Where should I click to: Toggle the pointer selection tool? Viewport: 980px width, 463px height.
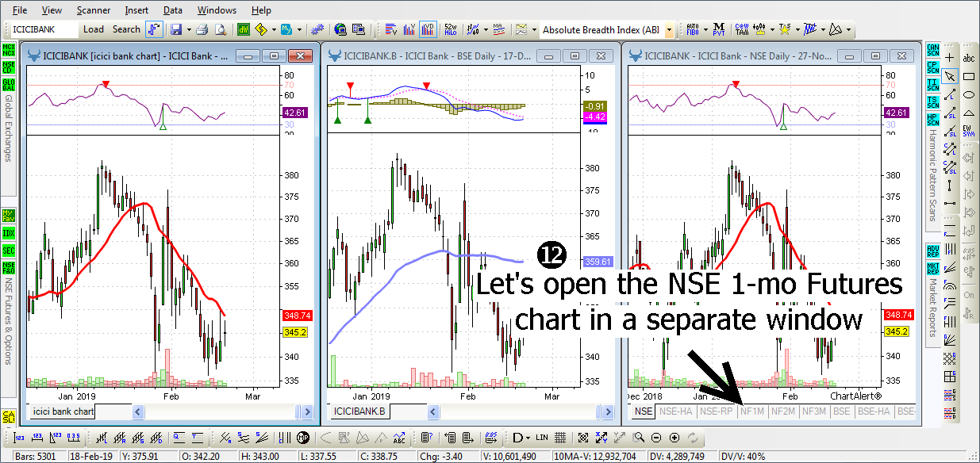point(949,76)
